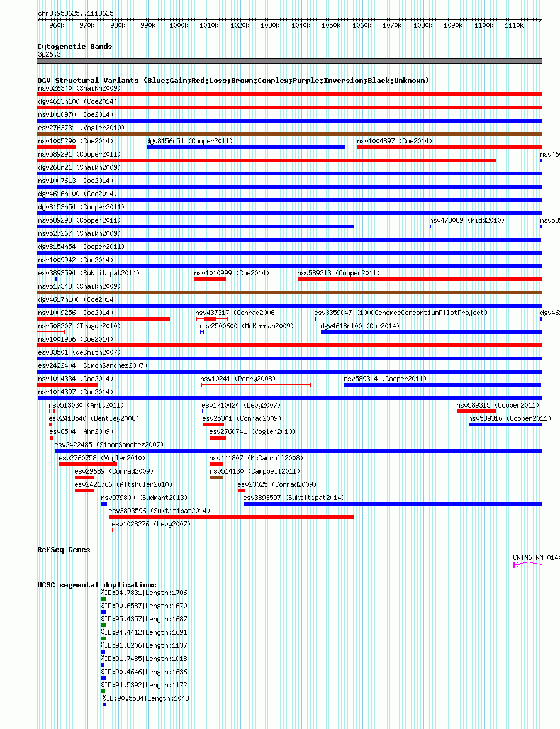
Task: Select the dgv8153n54 (Cooper2011) label
Action: click(x=81, y=207)
